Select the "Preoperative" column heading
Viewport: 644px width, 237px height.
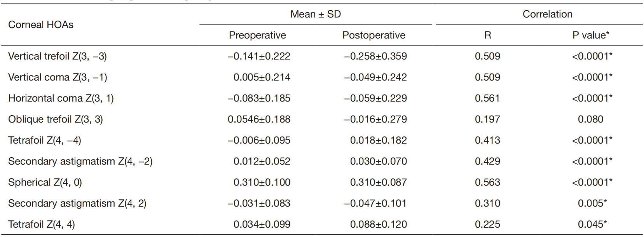(x=257, y=35)
